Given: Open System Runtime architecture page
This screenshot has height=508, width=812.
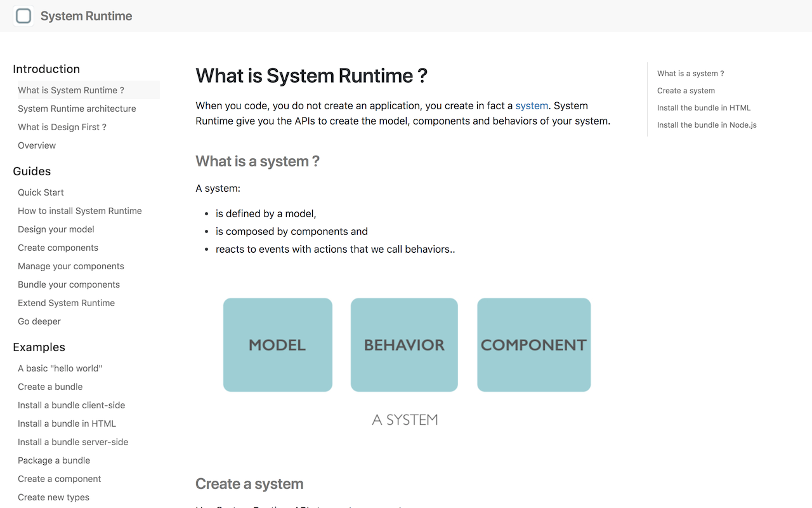Looking at the screenshot, I should 77,109.
